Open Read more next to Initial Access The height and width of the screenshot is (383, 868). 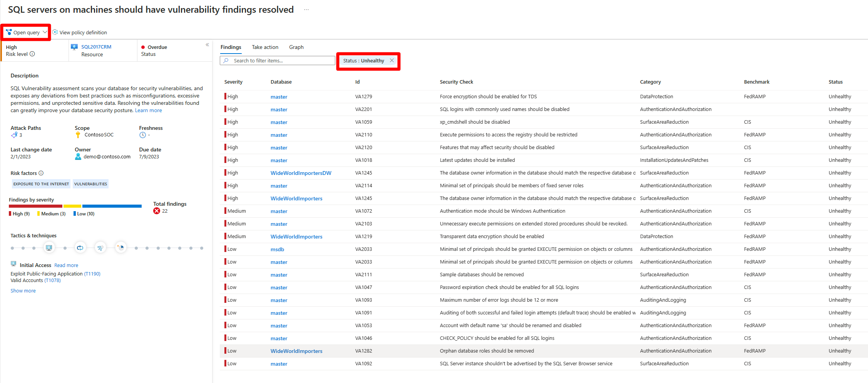click(66, 265)
